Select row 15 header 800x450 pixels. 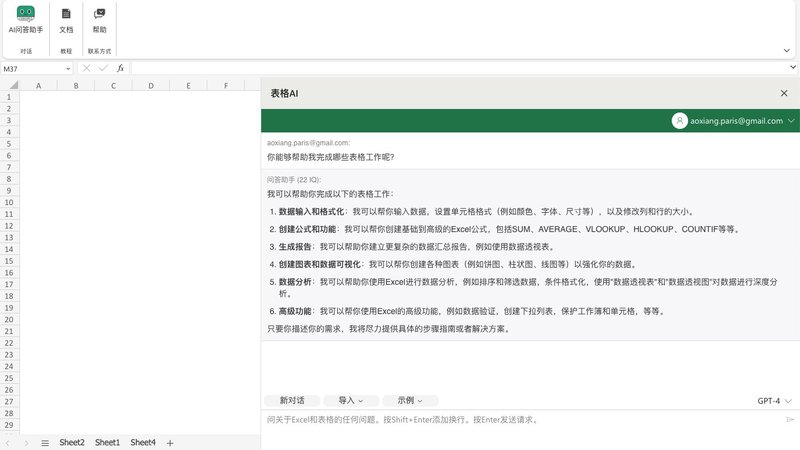click(x=9, y=261)
